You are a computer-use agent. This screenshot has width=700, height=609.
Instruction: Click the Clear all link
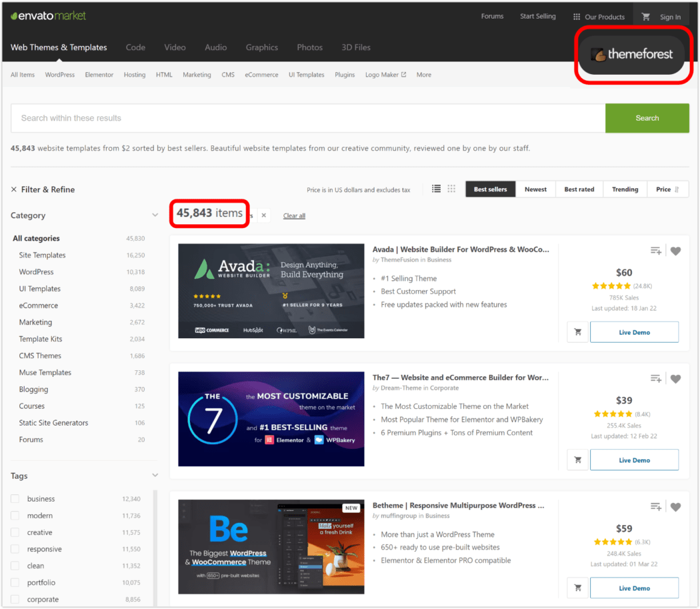(294, 216)
